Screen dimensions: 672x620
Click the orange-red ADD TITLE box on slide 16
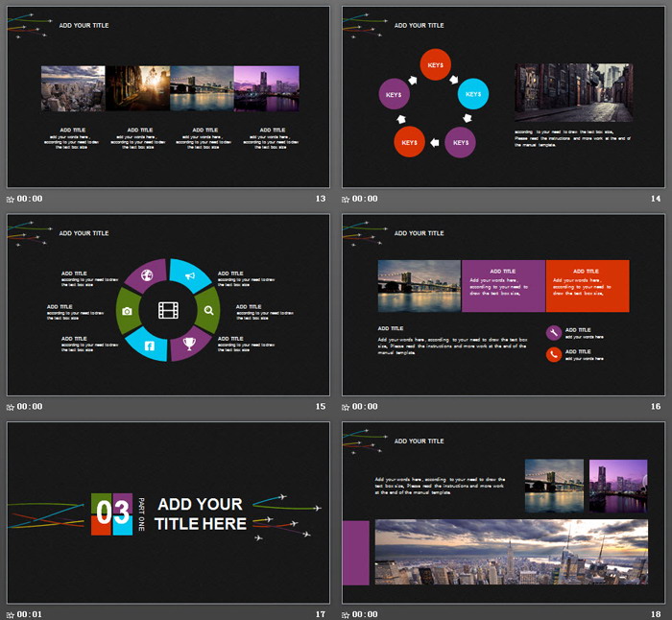click(587, 286)
